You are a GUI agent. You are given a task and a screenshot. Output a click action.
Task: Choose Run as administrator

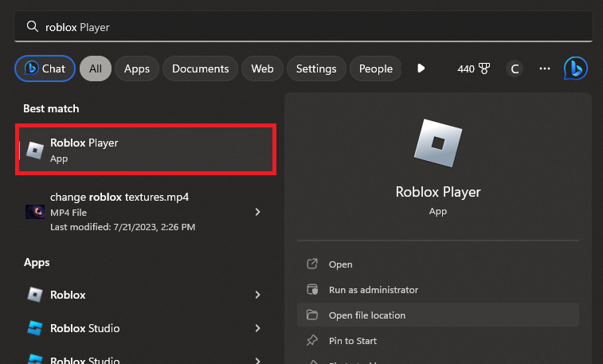pos(438,289)
